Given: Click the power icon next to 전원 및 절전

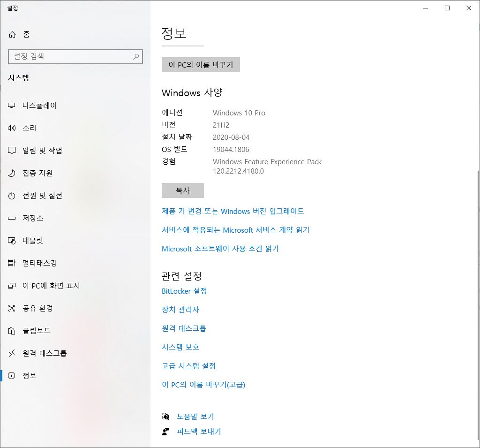Looking at the screenshot, I should pos(12,196).
